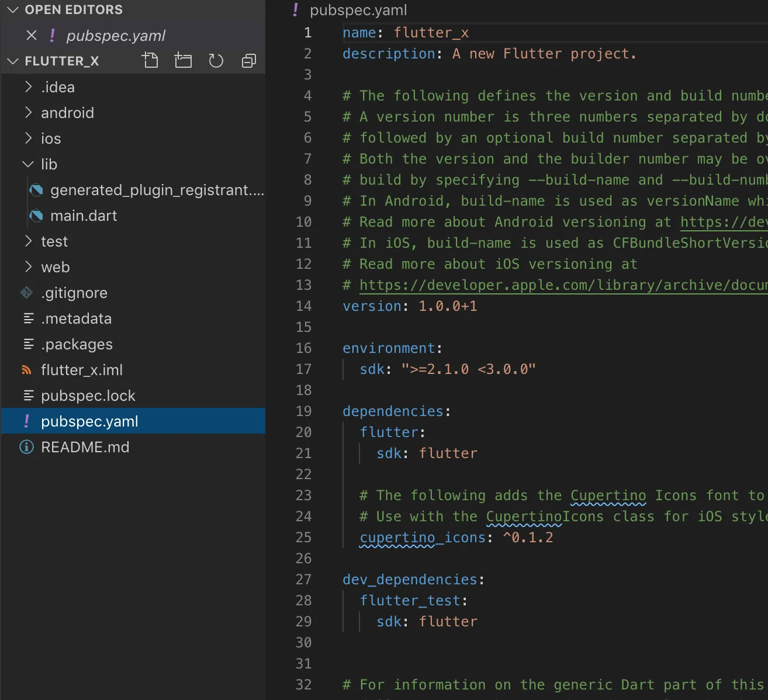This screenshot has height=700, width=768.
Task: Click the git icon beside .gitignore
Action: pyautogui.click(x=26, y=293)
